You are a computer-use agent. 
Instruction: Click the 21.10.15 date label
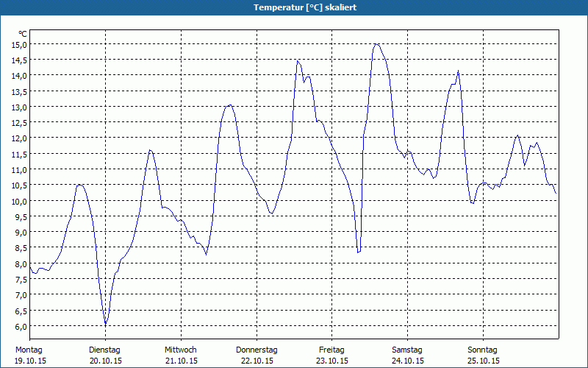181,361
